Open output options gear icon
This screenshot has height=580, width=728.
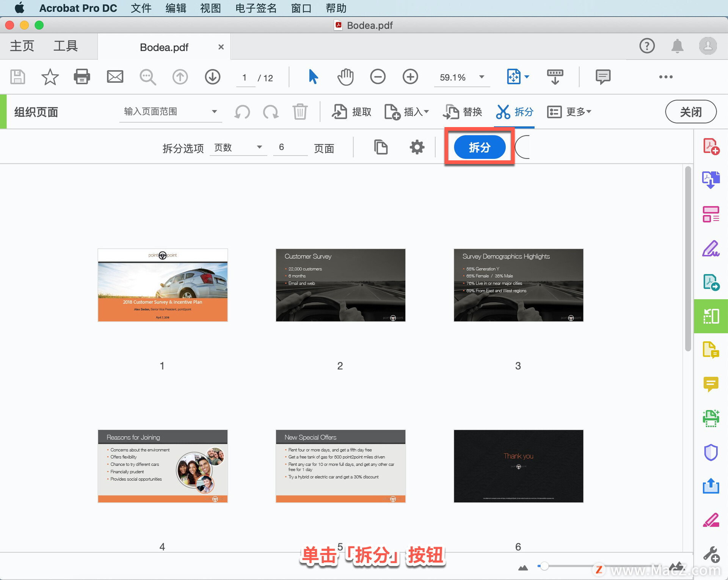pos(417,147)
